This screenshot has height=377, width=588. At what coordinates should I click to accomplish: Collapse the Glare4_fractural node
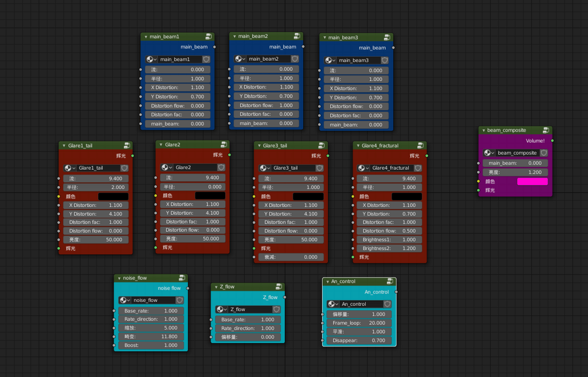tap(358, 146)
